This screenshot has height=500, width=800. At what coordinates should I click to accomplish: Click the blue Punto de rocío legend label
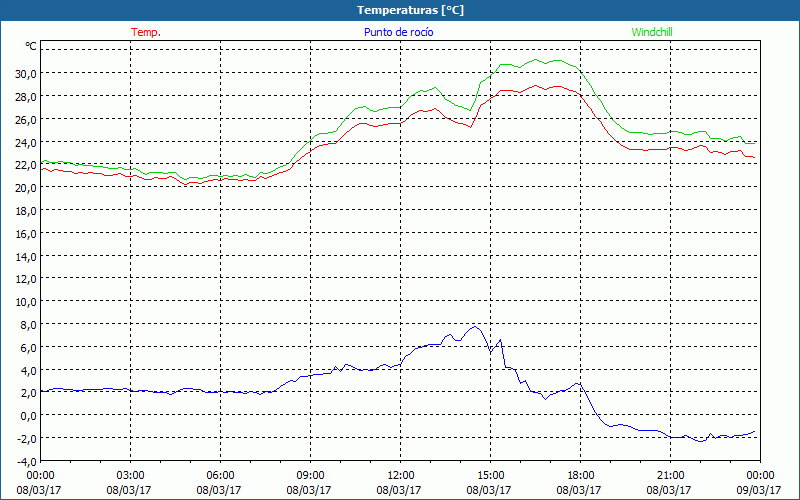pos(398,32)
